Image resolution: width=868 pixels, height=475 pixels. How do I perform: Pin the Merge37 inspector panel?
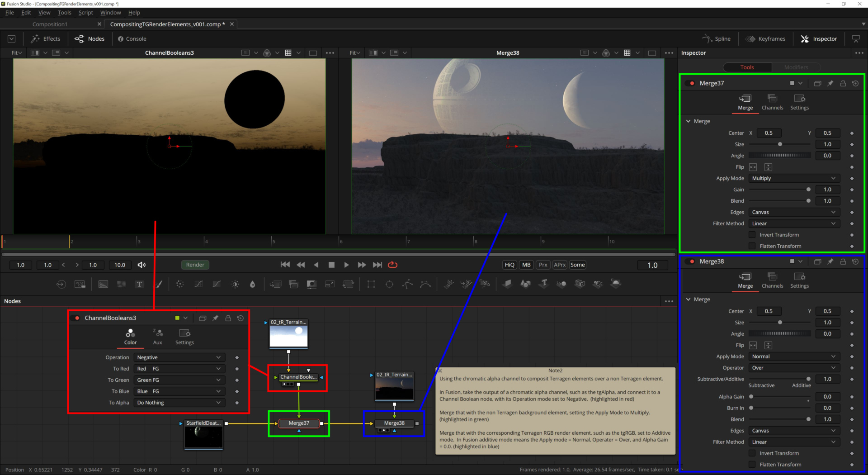pos(830,83)
